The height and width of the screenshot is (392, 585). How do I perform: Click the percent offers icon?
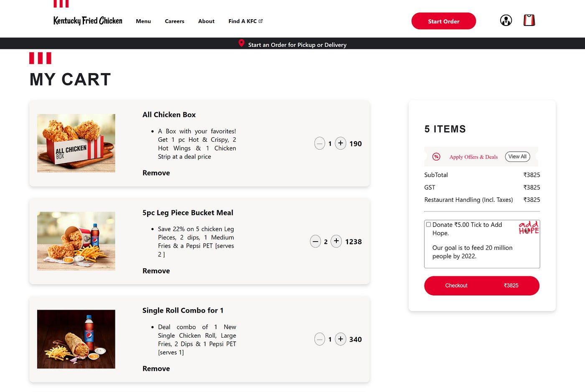pyautogui.click(x=436, y=156)
